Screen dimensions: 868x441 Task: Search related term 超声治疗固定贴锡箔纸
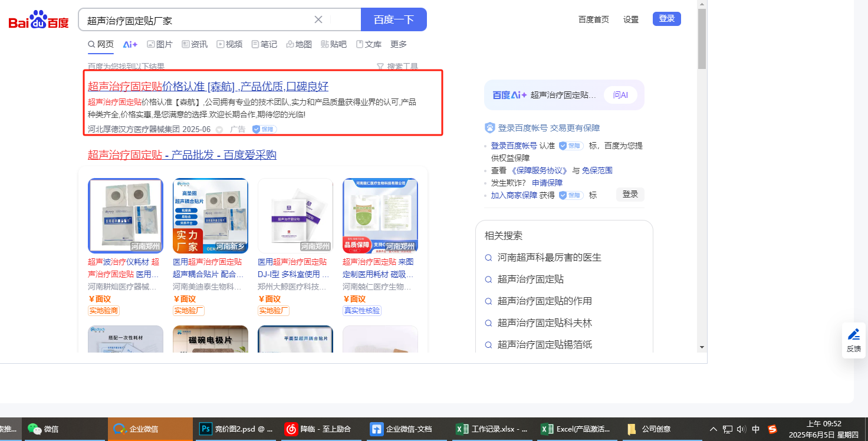pos(545,345)
